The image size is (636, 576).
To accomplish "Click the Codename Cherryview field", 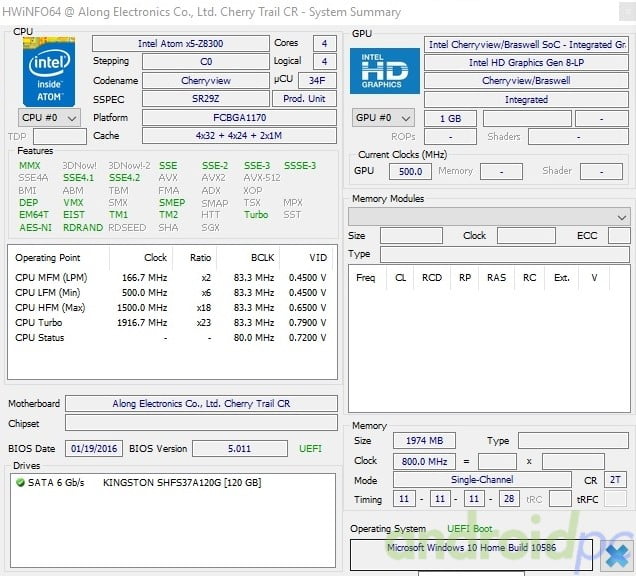I will [206, 80].
